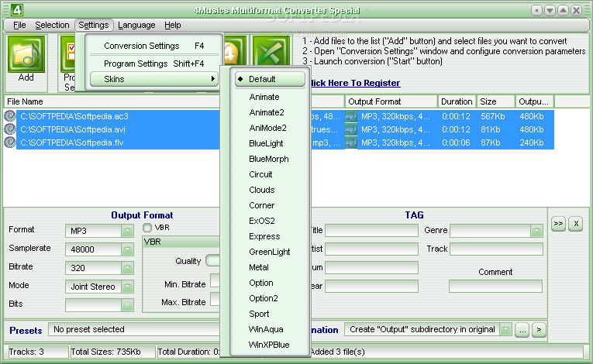
Task: Open the Samplerate dropdown showing 48000
Action: point(127,249)
